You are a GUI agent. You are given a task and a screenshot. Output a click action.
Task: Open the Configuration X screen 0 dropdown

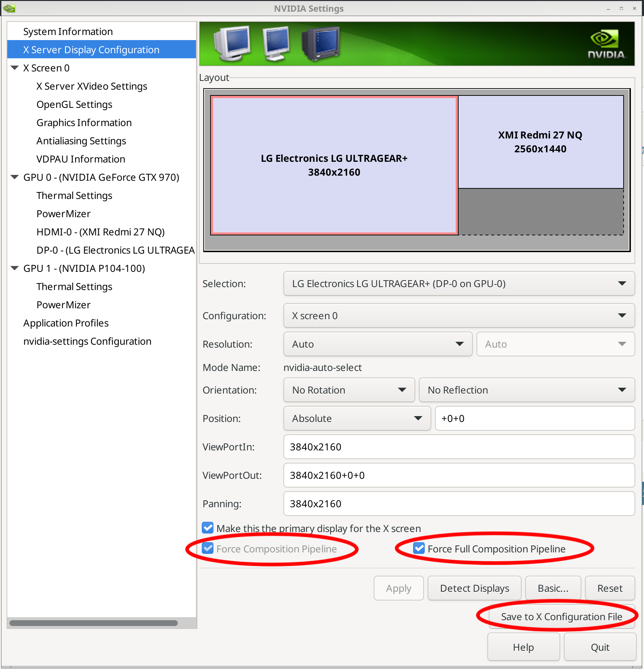(459, 316)
